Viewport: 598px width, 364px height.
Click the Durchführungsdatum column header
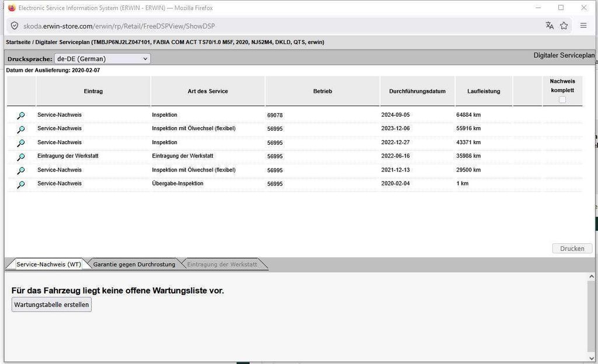click(417, 92)
